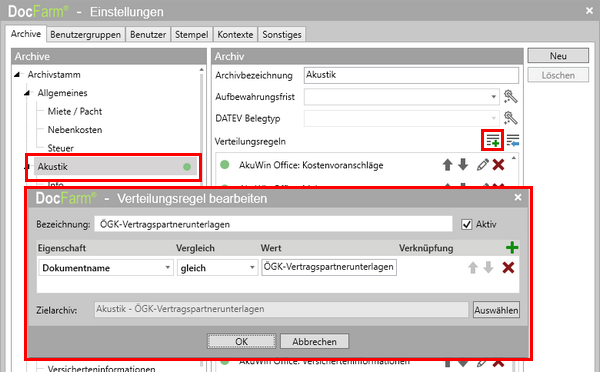Open the wizard icon next to Aufbewahrungsfrist
Image resolution: width=600 pixels, height=372 pixels.
[510, 96]
